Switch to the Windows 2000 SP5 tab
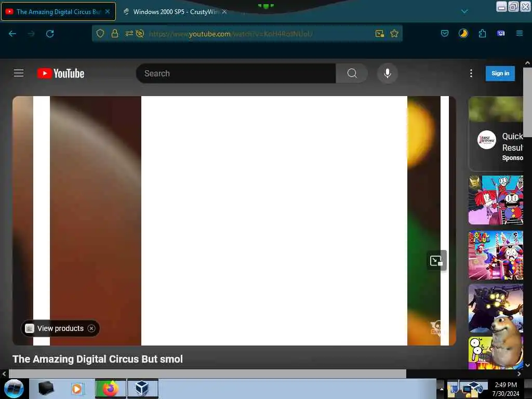 [x=175, y=11]
